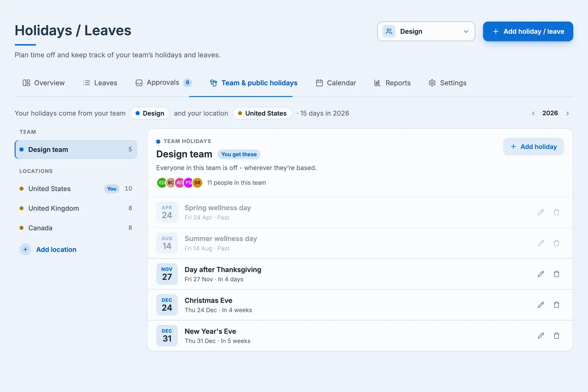Delete the Summer wellness day holiday
The width and height of the screenshot is (588, 392).
tap(556, 243)
